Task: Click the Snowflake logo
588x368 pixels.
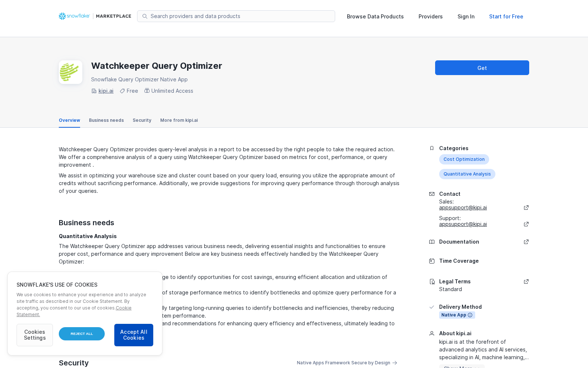Action: coord(74,16)
